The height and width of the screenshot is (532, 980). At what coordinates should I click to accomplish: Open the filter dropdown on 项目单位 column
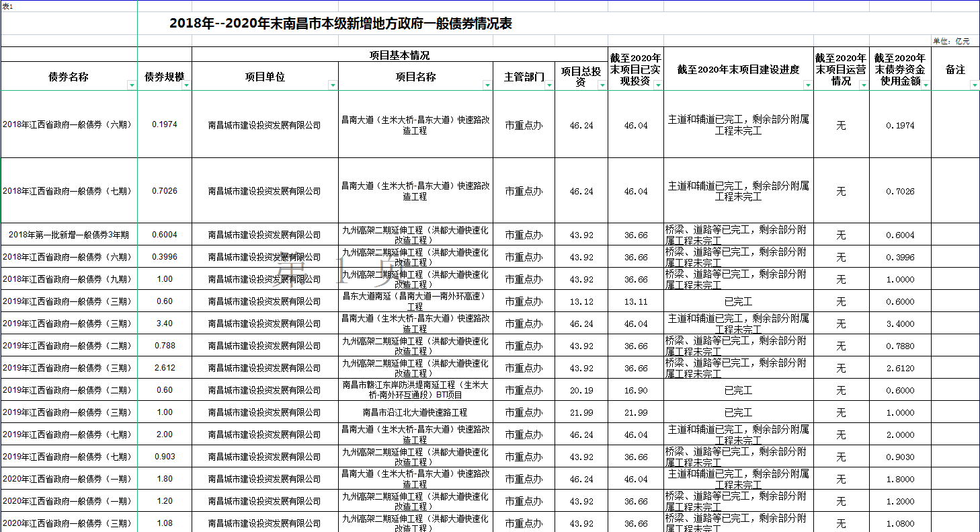click(x=333, y=86)
